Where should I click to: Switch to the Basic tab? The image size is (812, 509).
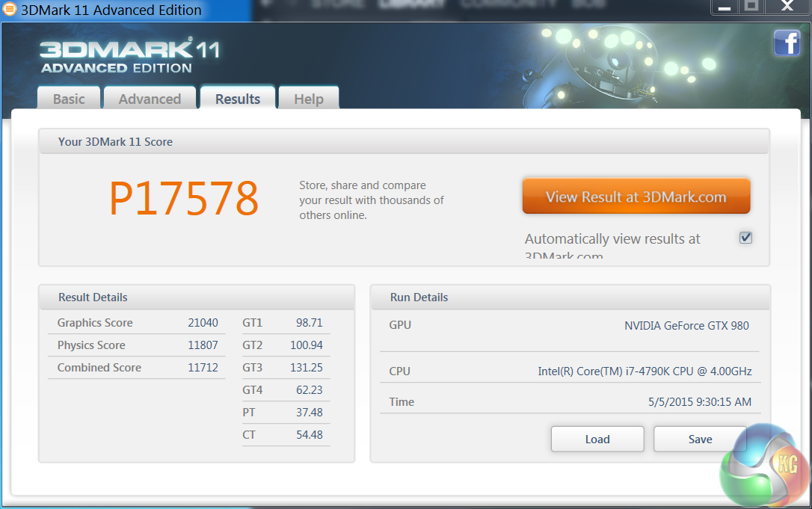tap(69, 99)
